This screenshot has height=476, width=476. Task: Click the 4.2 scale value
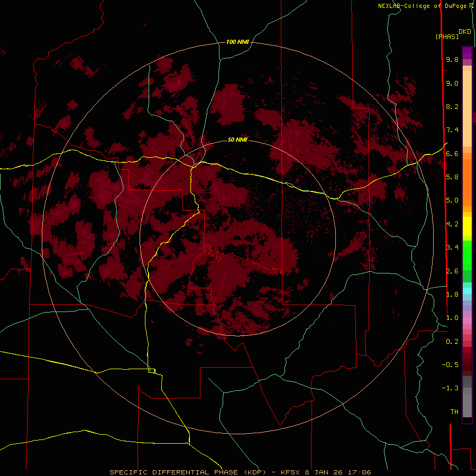pos(452,224)
